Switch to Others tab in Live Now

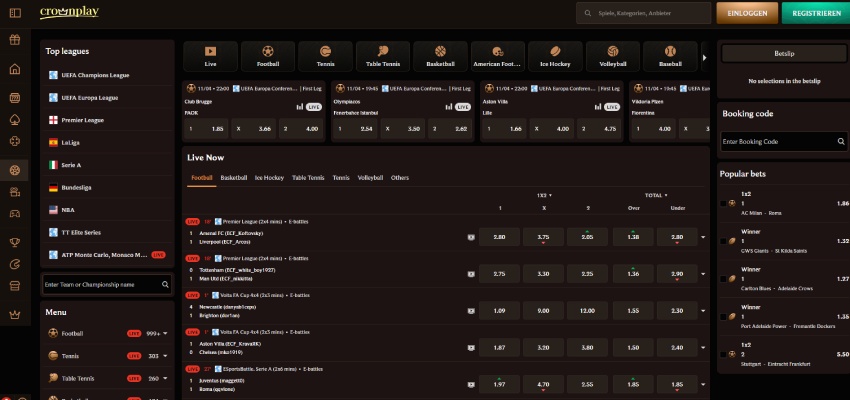click(x=400, y=178)
